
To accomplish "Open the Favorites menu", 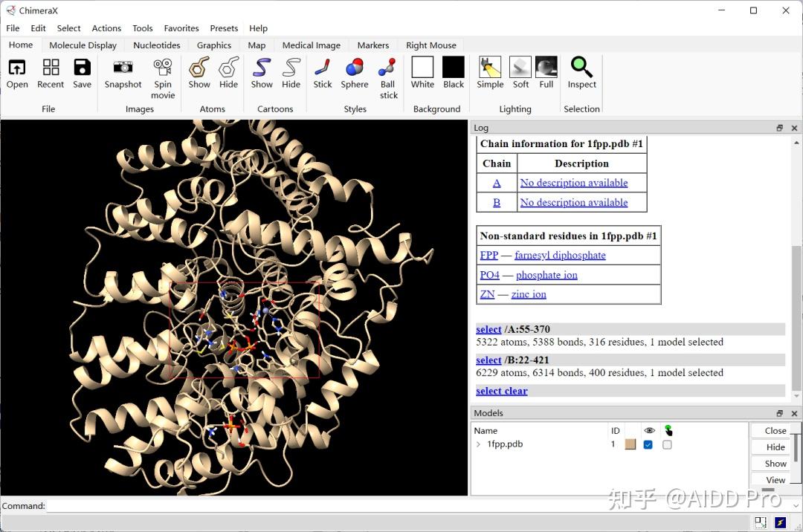I will [181, 28].
